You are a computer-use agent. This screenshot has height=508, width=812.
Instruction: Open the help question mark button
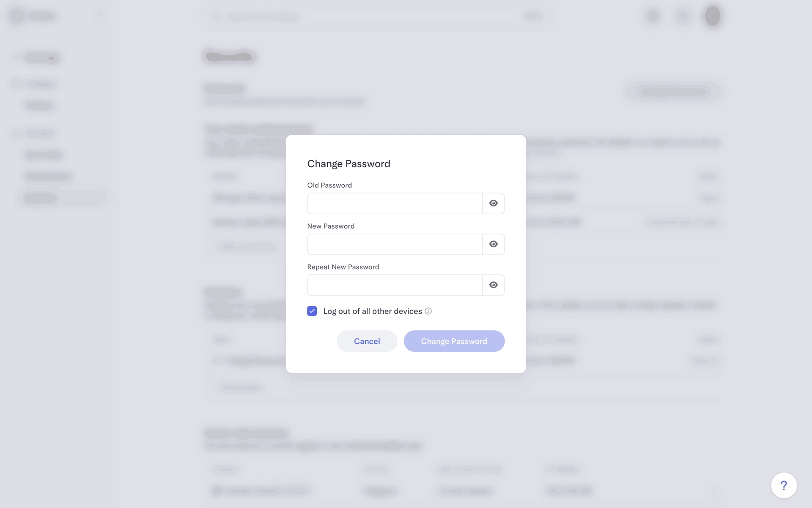coord(784,486)
